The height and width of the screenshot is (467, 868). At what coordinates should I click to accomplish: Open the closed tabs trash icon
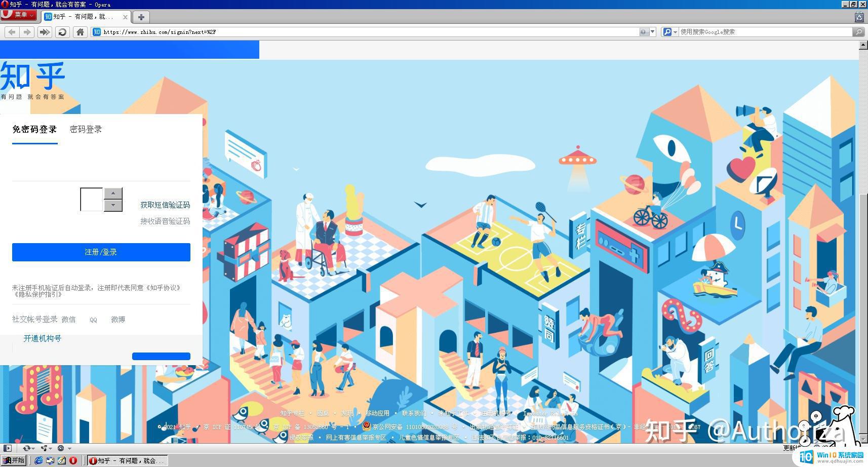859,17
